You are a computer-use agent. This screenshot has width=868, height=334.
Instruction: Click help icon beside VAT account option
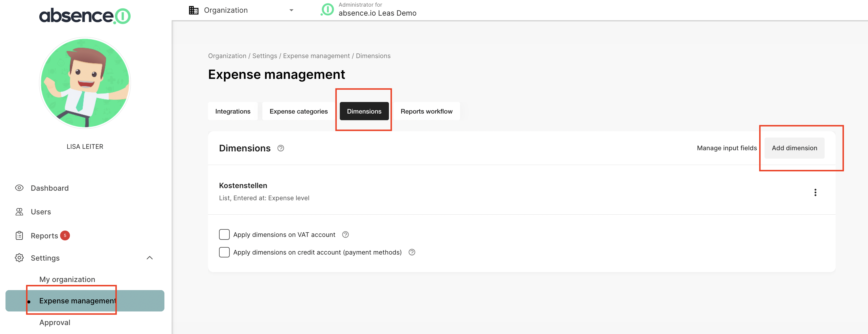pos(345,235)
